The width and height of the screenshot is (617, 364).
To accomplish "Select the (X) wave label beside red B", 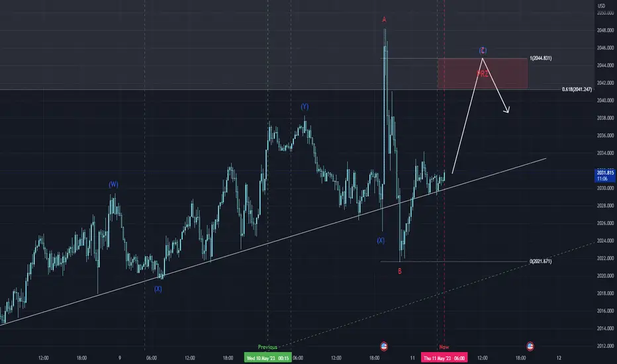I will pos(381,240).
